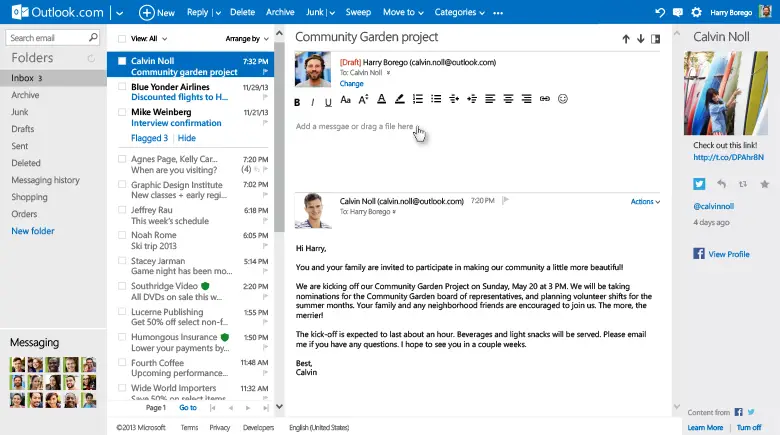Viewport: 780px width, 435px height.
Task: Reply to tweet arrow icon
Action: (721, 184)
